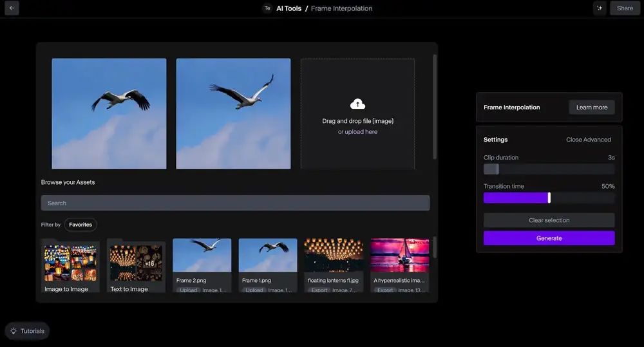Go to AI Tools breadcrumb

click(289, 8)
